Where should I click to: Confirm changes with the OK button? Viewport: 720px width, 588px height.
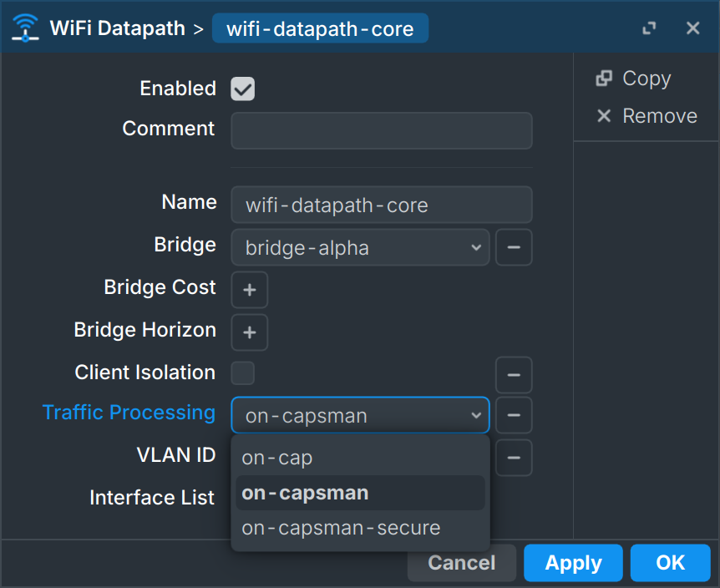click(670, 563)
